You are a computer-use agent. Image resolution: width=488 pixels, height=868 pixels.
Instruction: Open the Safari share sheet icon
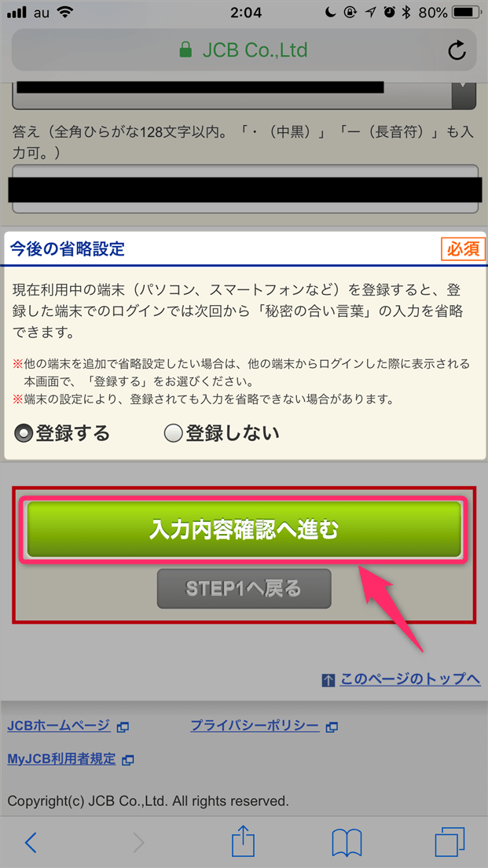pyautogui.click(x=244, y=840)
